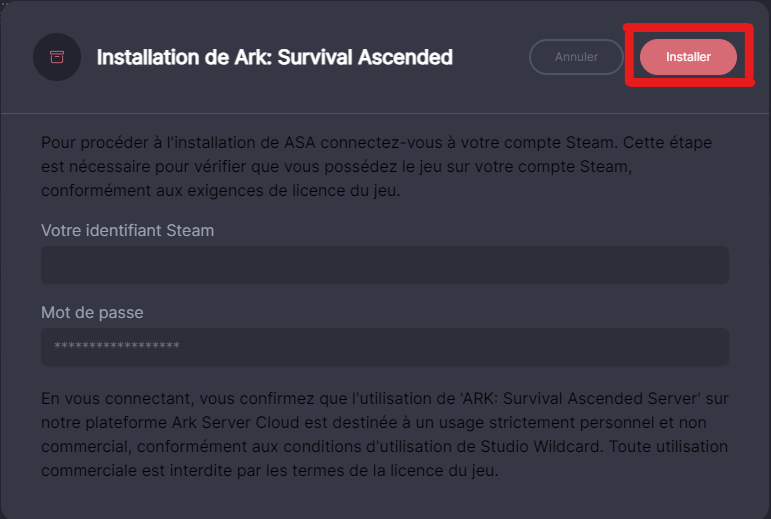Click the archive box icon in header

point(57,57)
